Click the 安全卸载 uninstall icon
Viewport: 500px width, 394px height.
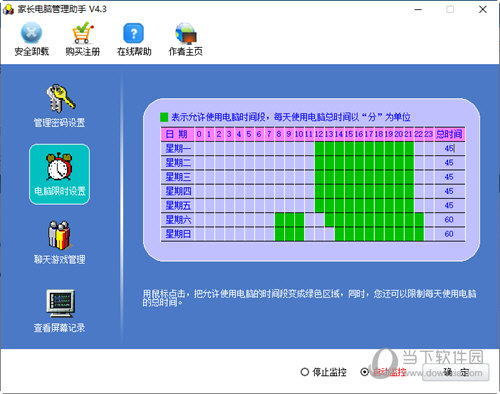coord(31,33)
